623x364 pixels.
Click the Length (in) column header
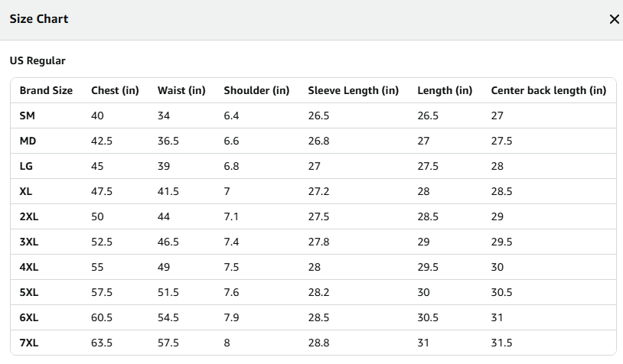pos(445,90)
